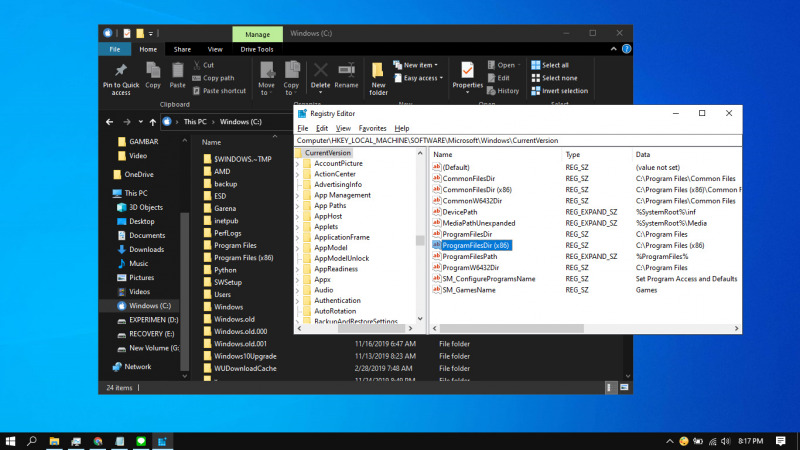Click Copy path in ribbon
This screenshot has height=450, width=800.
[213, 78]
